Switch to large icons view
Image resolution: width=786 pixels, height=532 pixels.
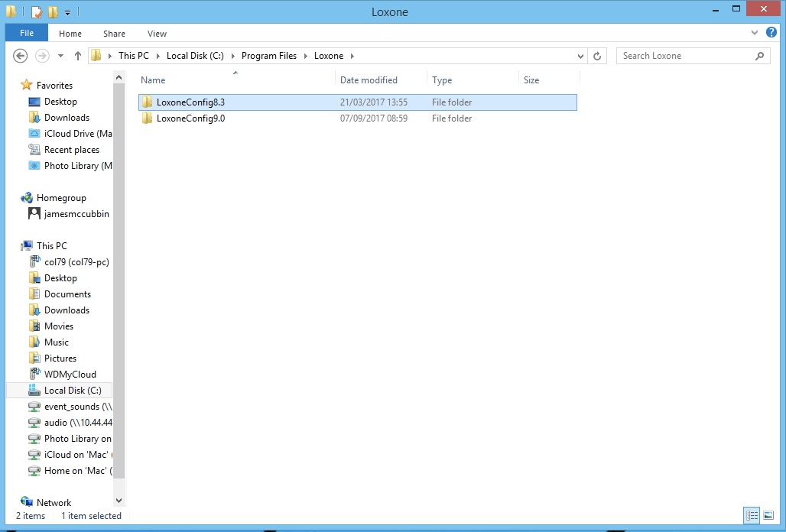coord(768,515)
